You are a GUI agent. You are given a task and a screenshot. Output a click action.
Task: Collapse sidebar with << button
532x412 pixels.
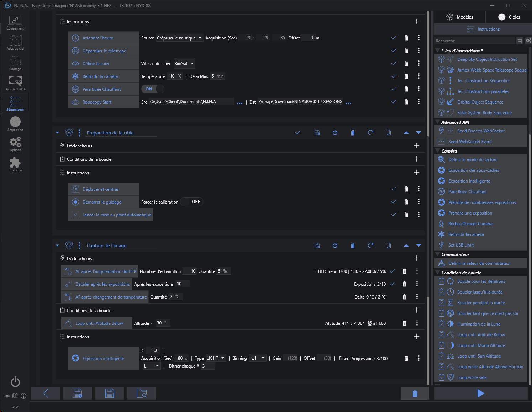coord(15,407)
